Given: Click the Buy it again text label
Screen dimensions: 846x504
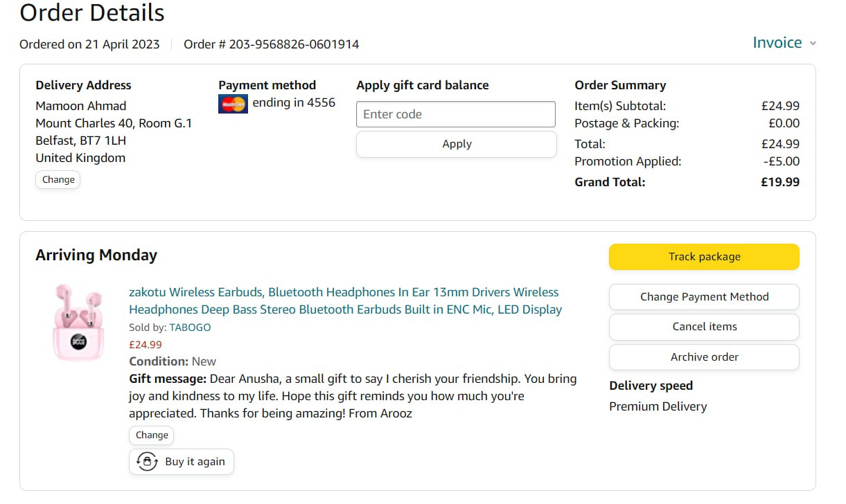Looking at the screenshot, I should pyautogui.click(x=195, y=462).
